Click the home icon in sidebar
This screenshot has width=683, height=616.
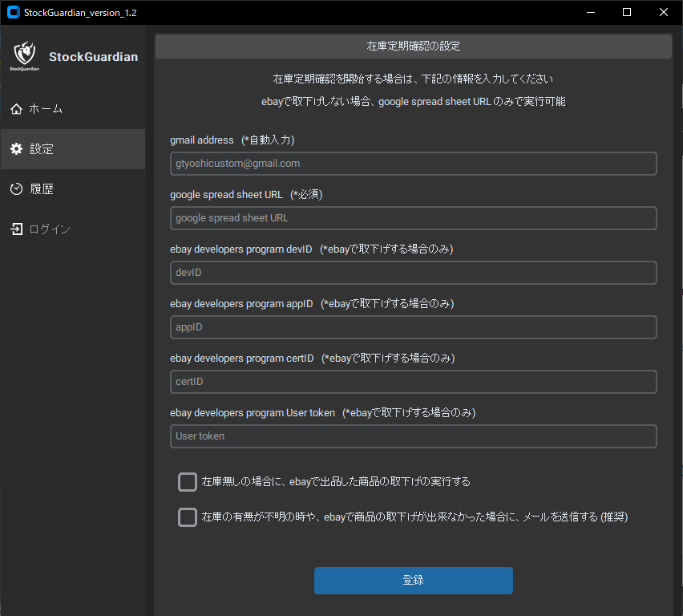click(x=17, y=109)
